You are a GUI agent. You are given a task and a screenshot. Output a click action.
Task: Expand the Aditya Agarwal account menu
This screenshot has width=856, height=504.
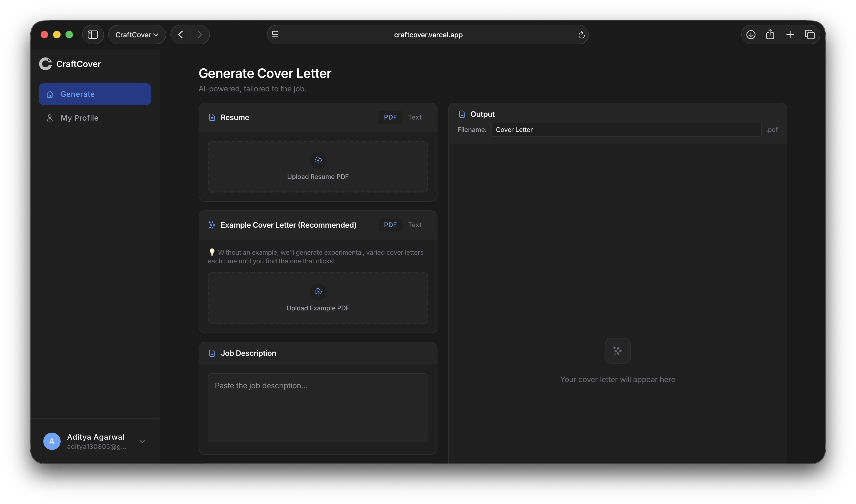pos(142,441)
